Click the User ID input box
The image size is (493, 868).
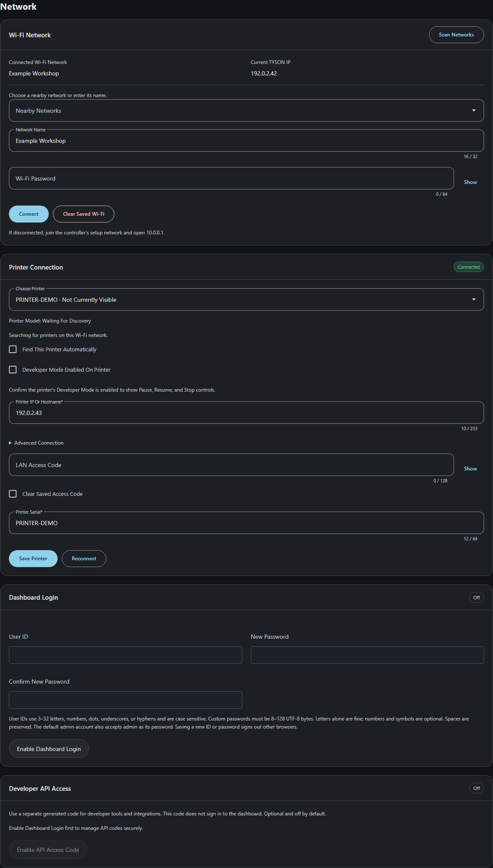coord(125,655)
